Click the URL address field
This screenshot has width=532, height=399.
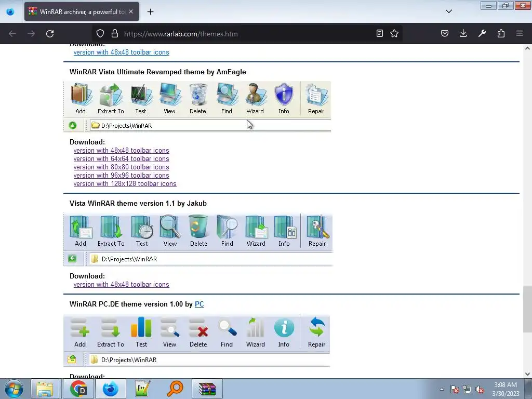click(248, 34)
